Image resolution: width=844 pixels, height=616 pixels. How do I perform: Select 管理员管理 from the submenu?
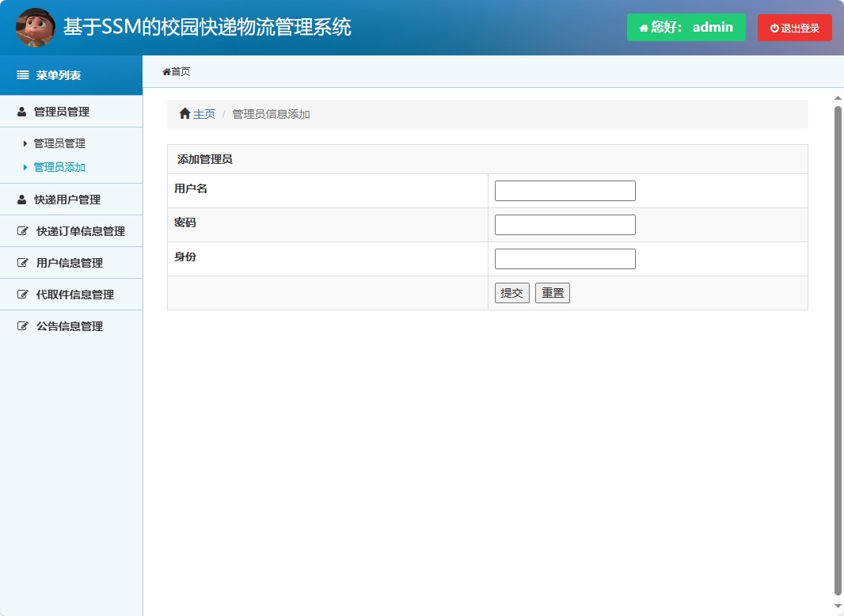[60, 143]
